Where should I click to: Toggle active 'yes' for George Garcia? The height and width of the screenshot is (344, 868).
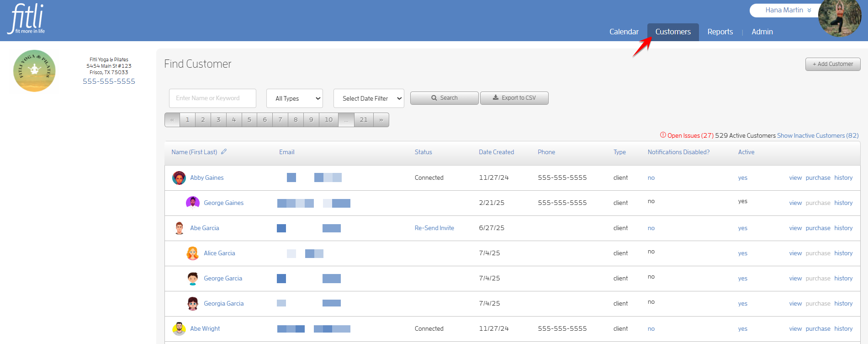click(743, 279)
